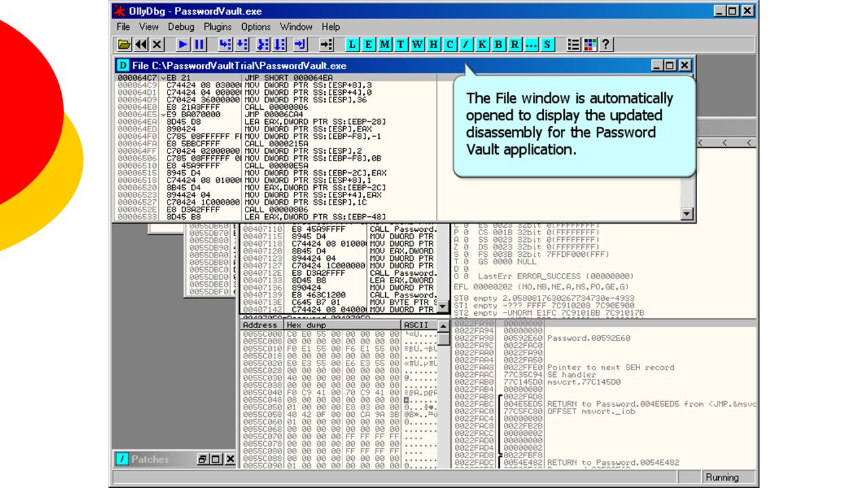Click the Execute till return icon
This screenshot has width=868, height=488.
(x=301, y=45)
